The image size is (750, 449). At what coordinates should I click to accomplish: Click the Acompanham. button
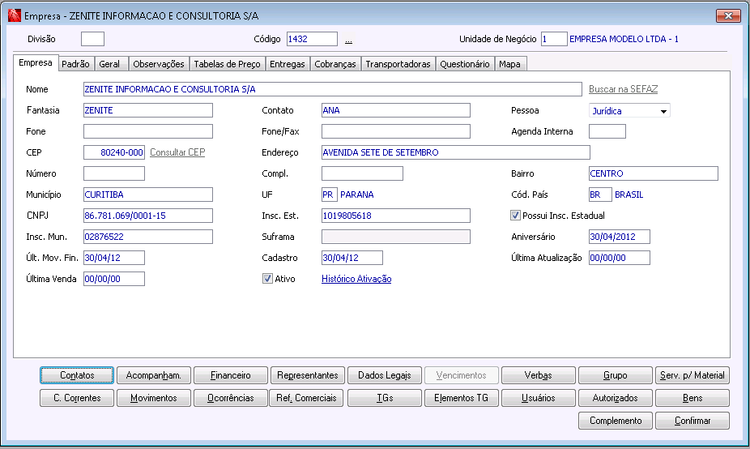(154, 375)
